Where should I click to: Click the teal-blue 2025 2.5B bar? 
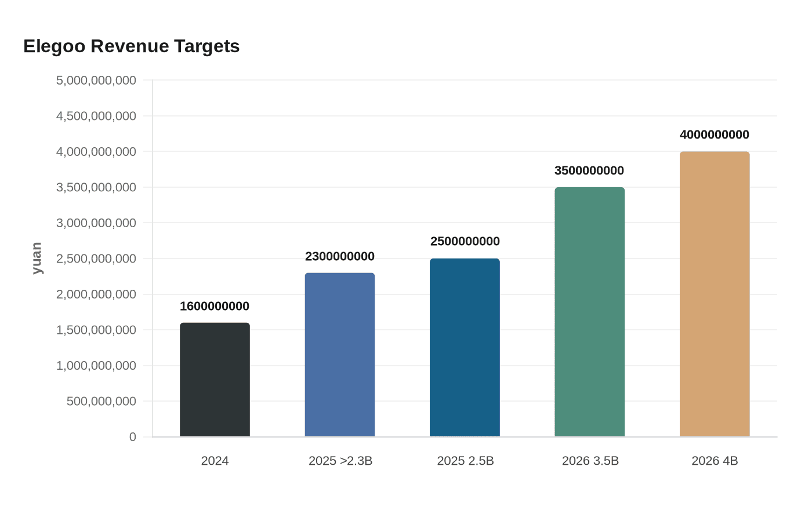[465, 348]
